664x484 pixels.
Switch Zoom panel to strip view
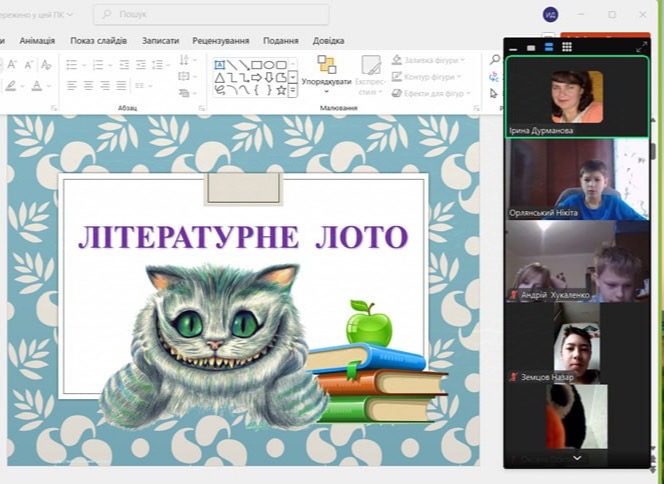pos(549,47)
